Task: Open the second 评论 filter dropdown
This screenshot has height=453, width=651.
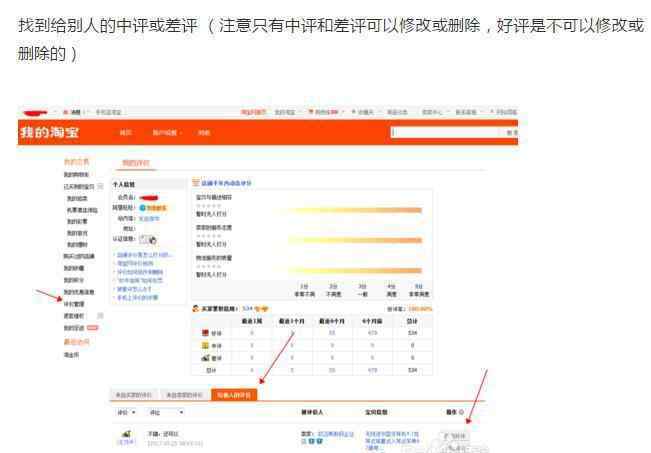Action: coord(165,412)
